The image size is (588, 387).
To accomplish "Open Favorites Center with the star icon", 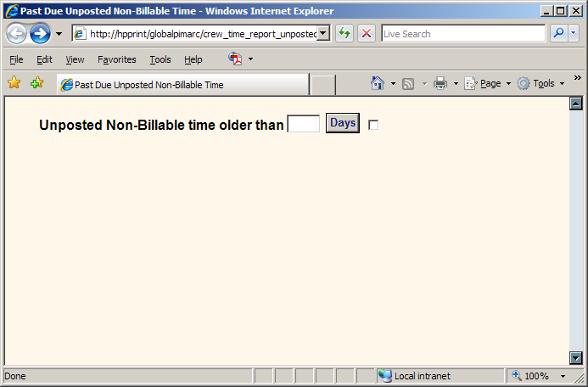I will click(14, 83).
